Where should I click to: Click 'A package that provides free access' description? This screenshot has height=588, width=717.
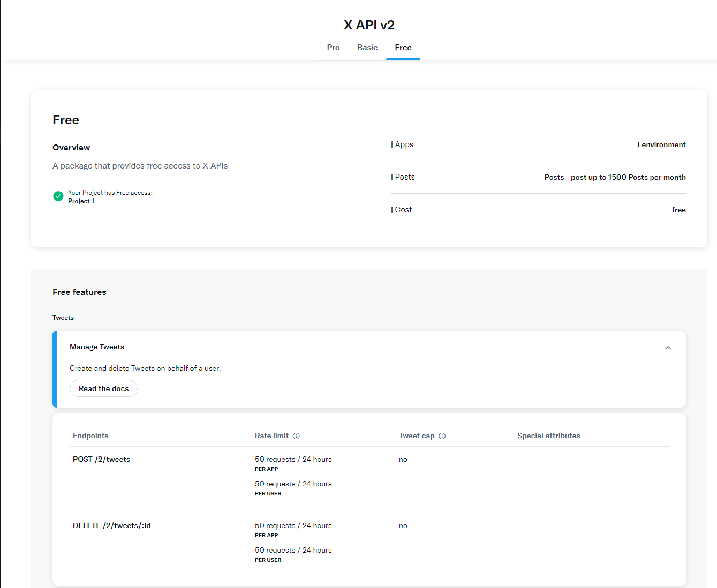140,166
